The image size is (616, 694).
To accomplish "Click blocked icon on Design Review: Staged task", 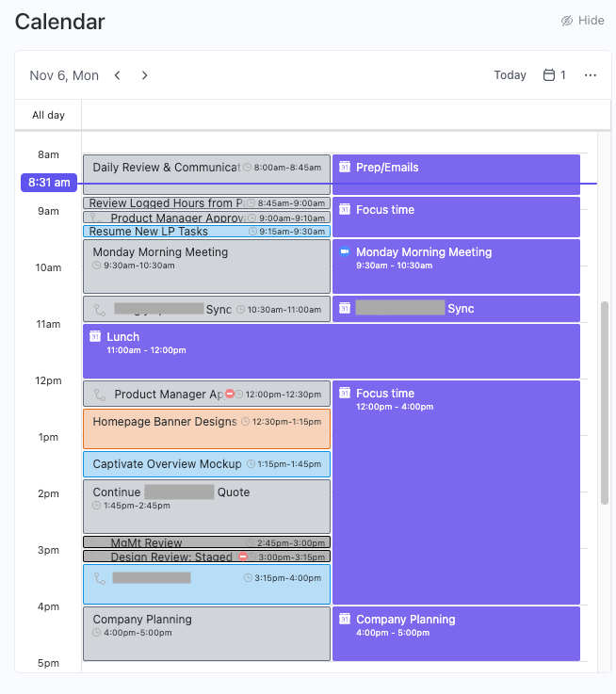I will [x=243, y=557].
